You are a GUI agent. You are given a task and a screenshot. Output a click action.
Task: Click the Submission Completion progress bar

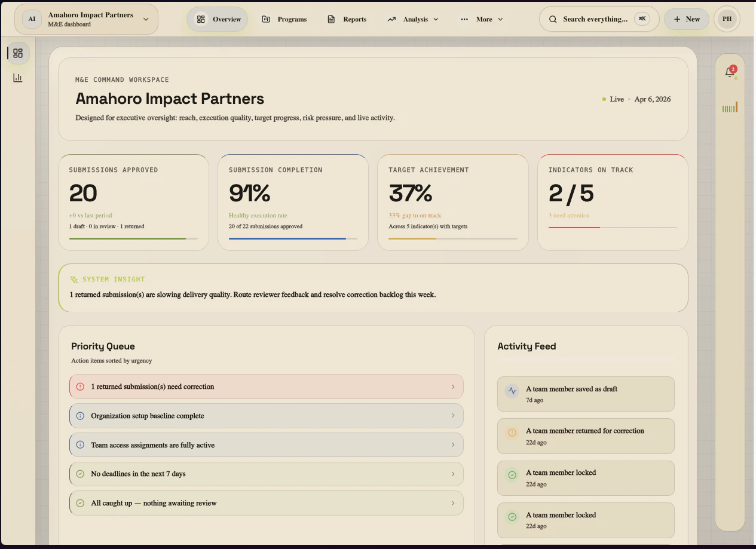[x=293, y=238]
